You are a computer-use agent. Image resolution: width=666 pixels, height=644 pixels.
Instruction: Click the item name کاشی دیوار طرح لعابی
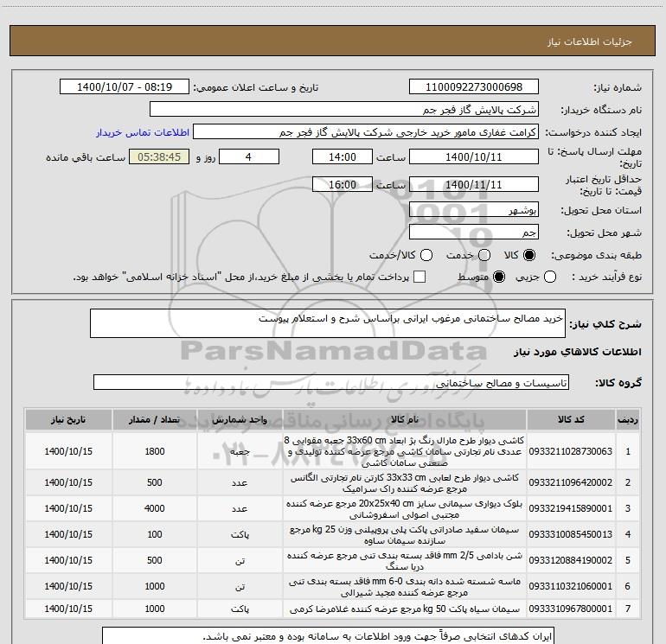tap(405, 483)
